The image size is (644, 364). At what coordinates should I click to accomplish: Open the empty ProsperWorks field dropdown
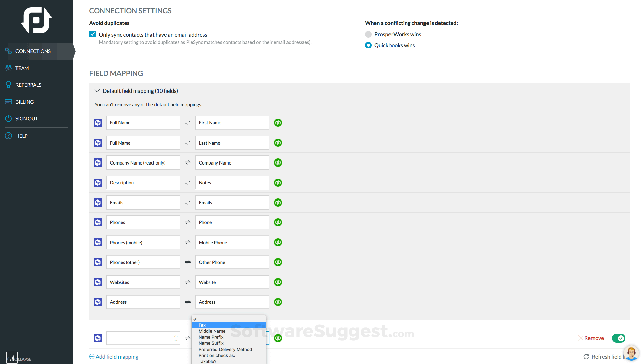click(143, 338)
